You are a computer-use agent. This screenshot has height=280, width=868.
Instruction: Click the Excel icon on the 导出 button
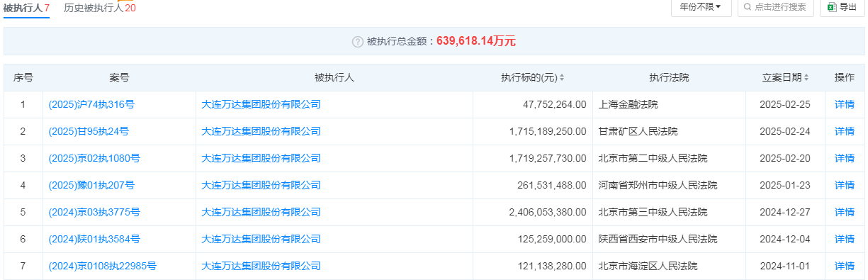(x=832, y=7)
